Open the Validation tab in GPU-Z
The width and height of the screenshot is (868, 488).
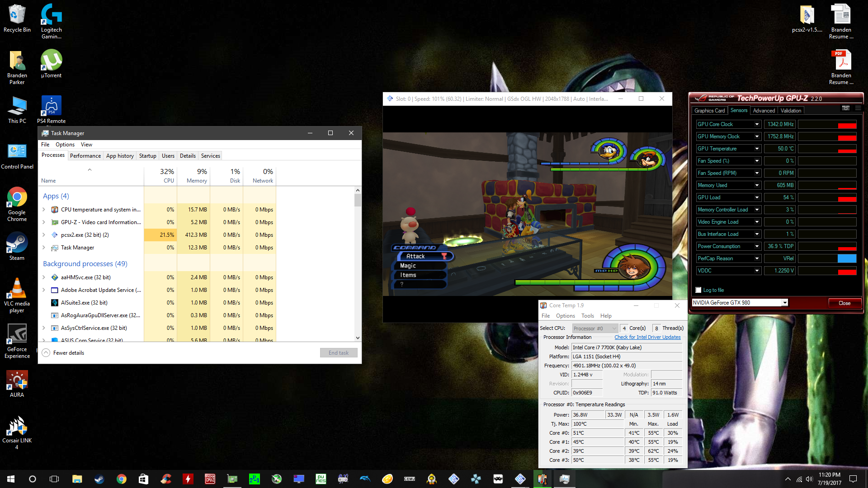[791, 111]
